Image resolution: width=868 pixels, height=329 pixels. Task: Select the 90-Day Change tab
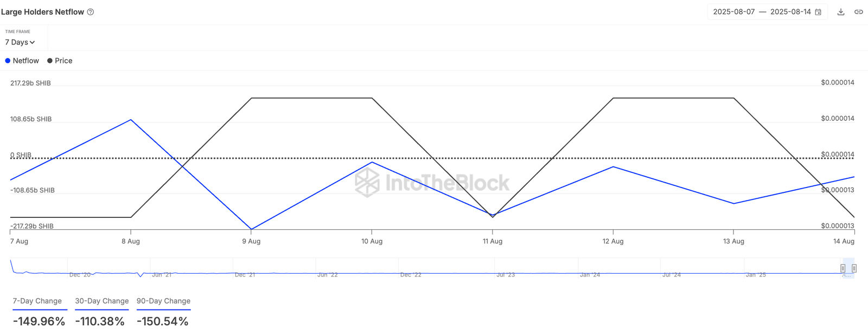click(163, 301)
